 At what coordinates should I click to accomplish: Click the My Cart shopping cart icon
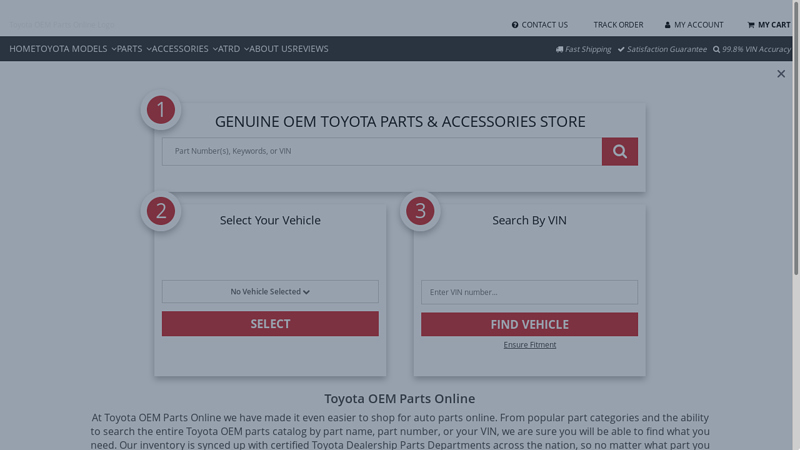[x=751, y=24]
